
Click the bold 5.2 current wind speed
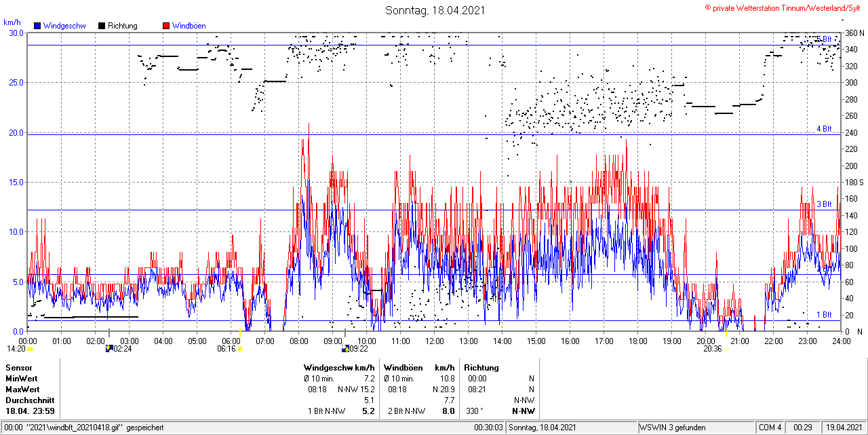click(x=369, y=411)
